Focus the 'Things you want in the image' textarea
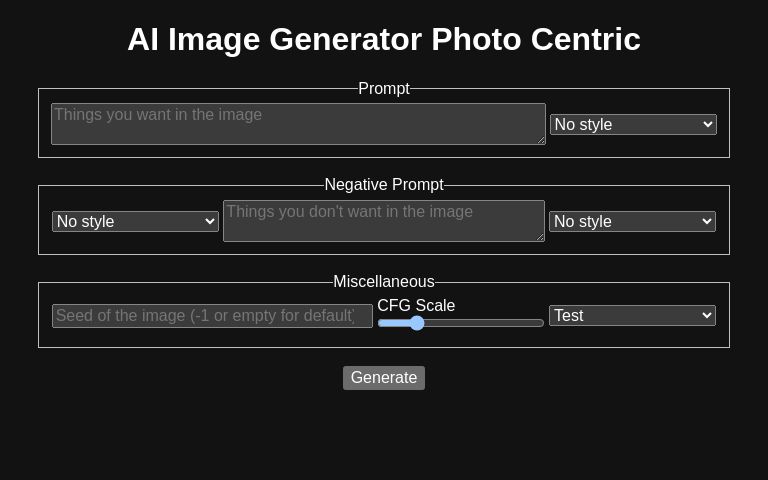 click(298, 124)
